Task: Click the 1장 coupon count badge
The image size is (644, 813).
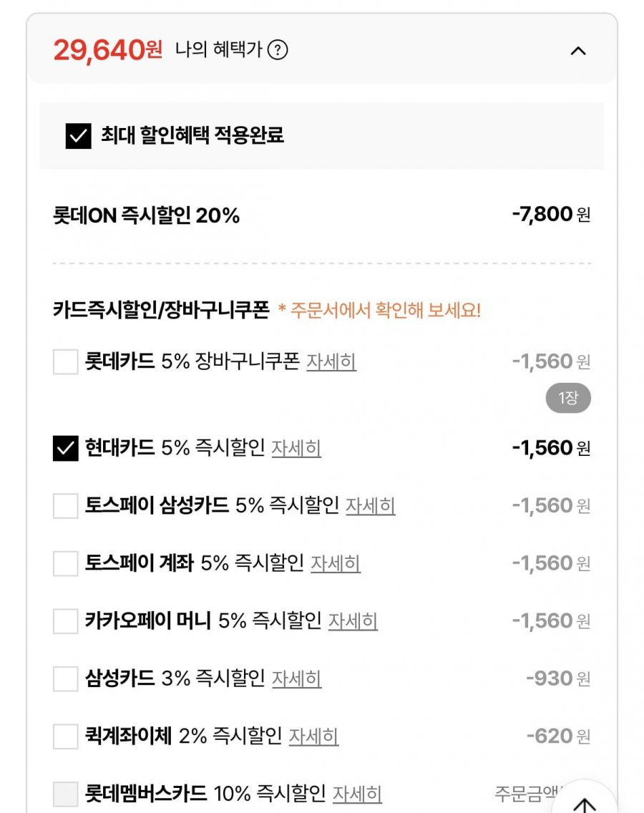Action: [x=568, y=399]
